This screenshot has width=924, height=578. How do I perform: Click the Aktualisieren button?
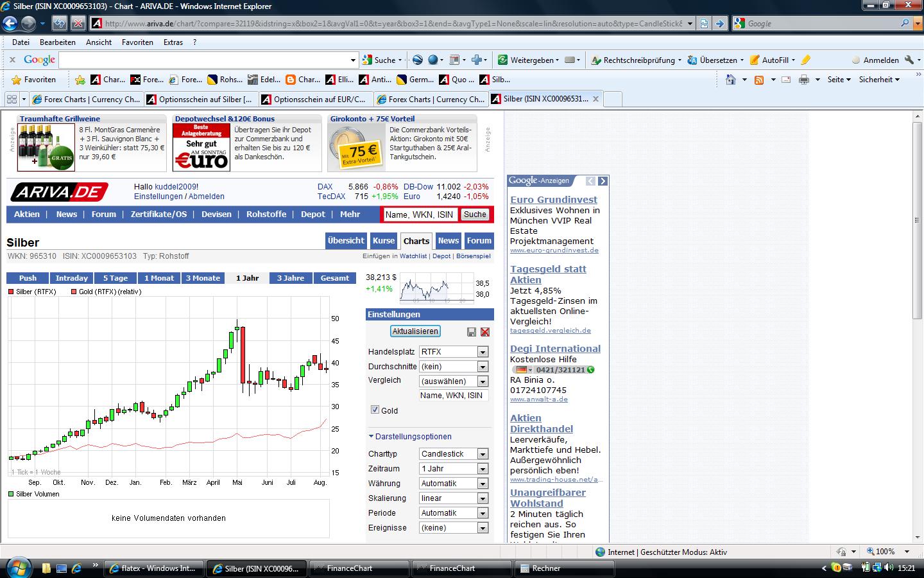(x=415, y=331)
